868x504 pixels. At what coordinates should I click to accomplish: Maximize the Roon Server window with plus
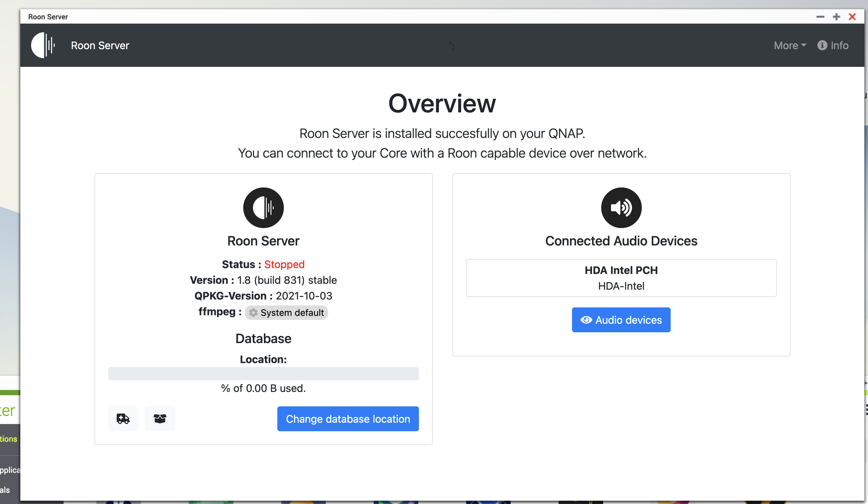[x=836, y=16]
